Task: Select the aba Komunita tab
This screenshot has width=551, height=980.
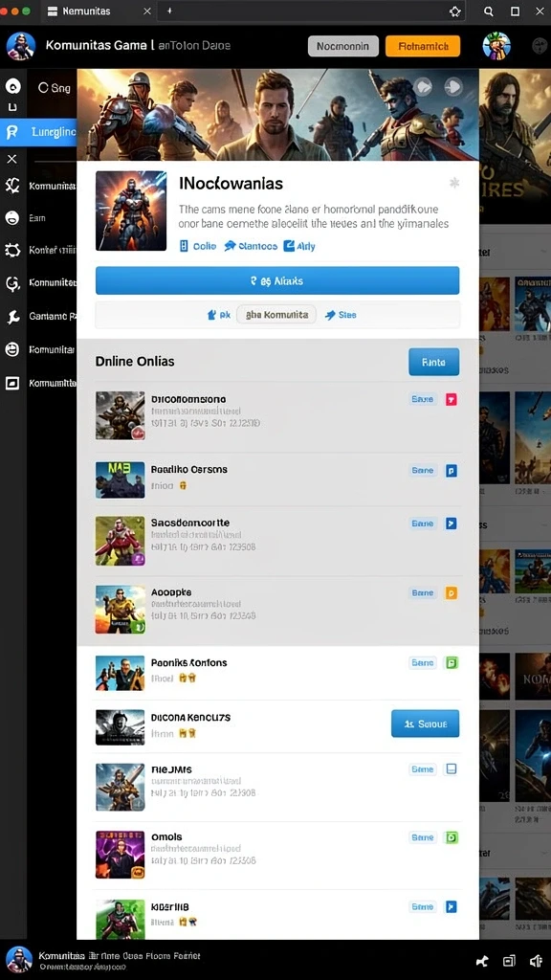Action: [x=276, y=315]
